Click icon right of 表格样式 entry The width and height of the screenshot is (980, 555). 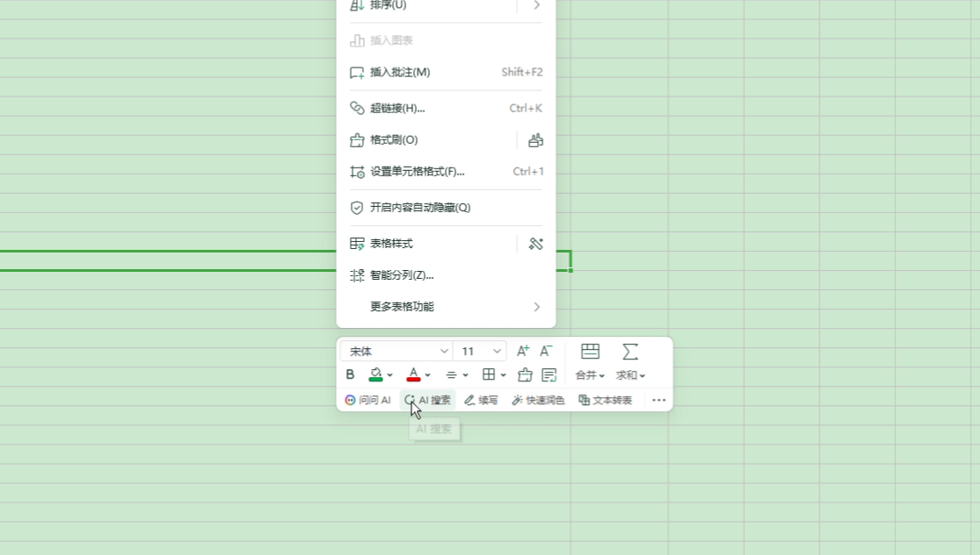(536, 244)
